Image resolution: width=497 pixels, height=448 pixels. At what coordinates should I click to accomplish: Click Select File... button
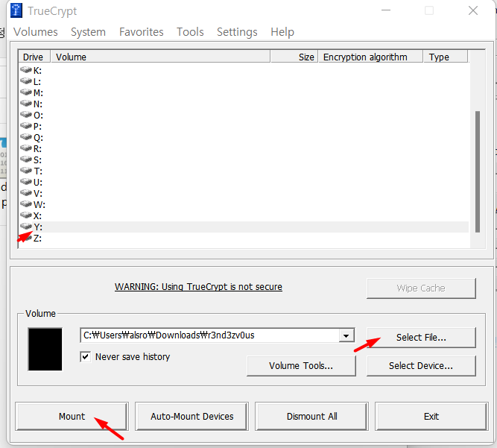(x=421, y=338)
